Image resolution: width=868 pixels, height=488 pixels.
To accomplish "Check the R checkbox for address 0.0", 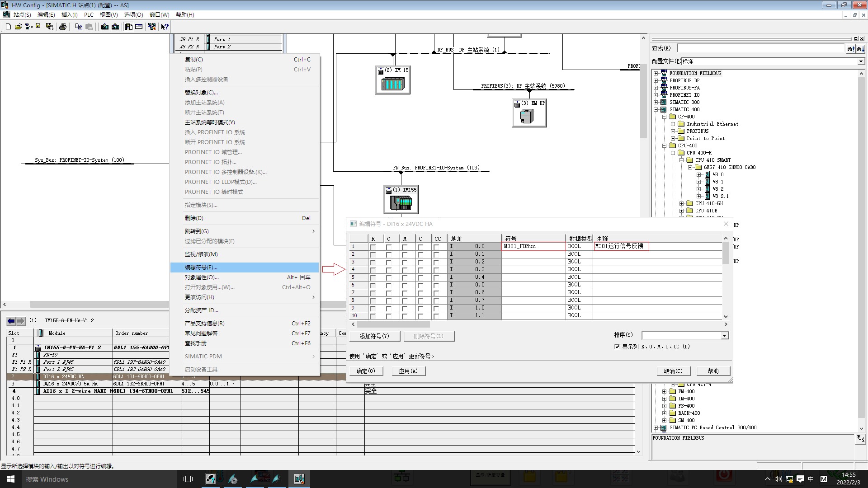I will click(x=373, y=247).
